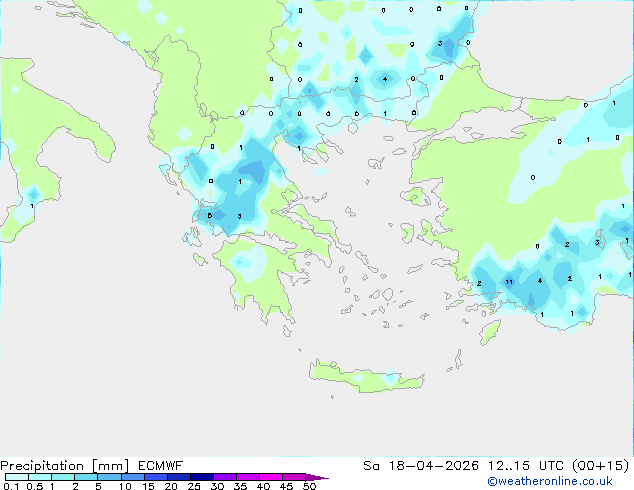634x490 pixels.
Task: Pick the 25–30 mm navy legend swatch
Action: click(x=201, y=477)
